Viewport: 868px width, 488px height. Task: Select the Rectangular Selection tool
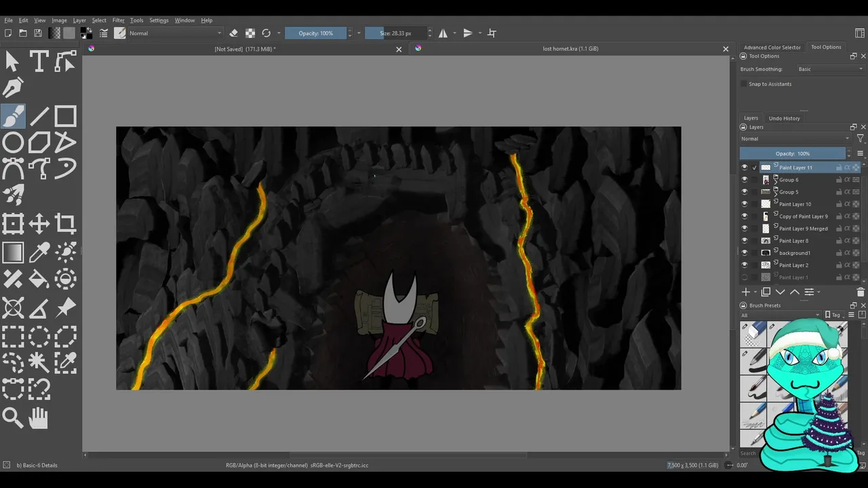pyautogui.click(x=13, y=336)
